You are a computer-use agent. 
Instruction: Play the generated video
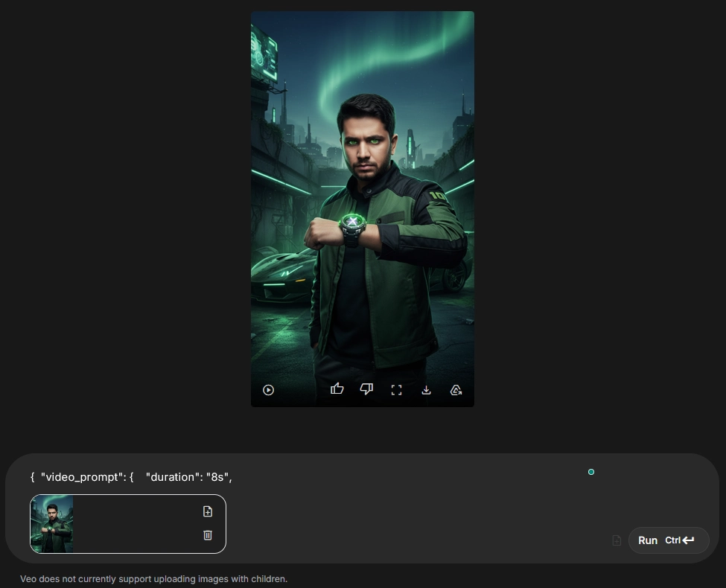pyautogui.click(x=269, y=390)
